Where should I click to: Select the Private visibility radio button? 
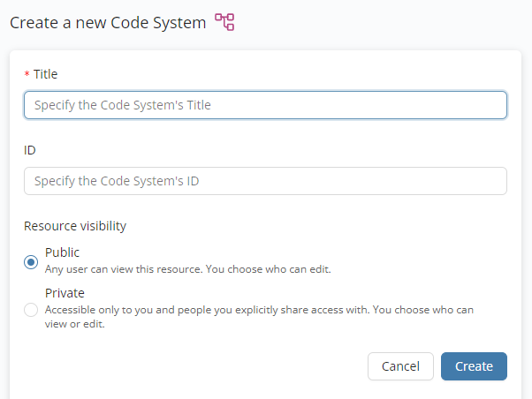(31, 309)
